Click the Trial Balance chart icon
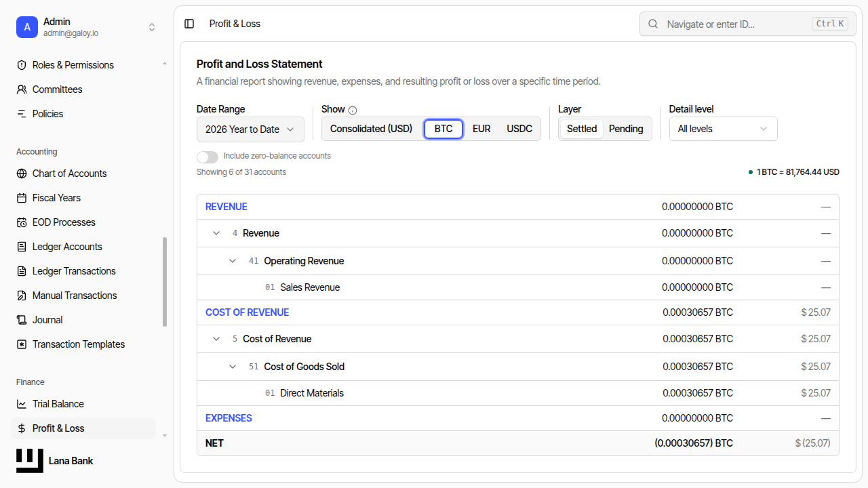This screenshot has width=868, height=488. tap(22, 404)
